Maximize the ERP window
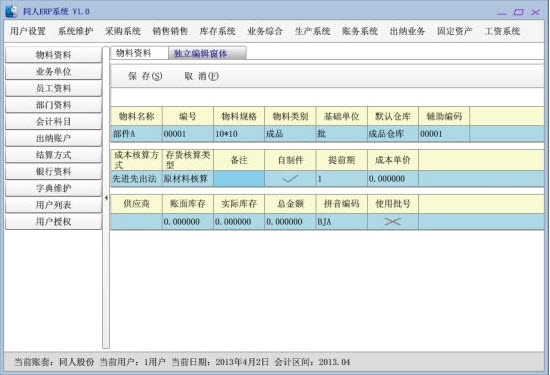The image size is (550, 375). point(518,12)
